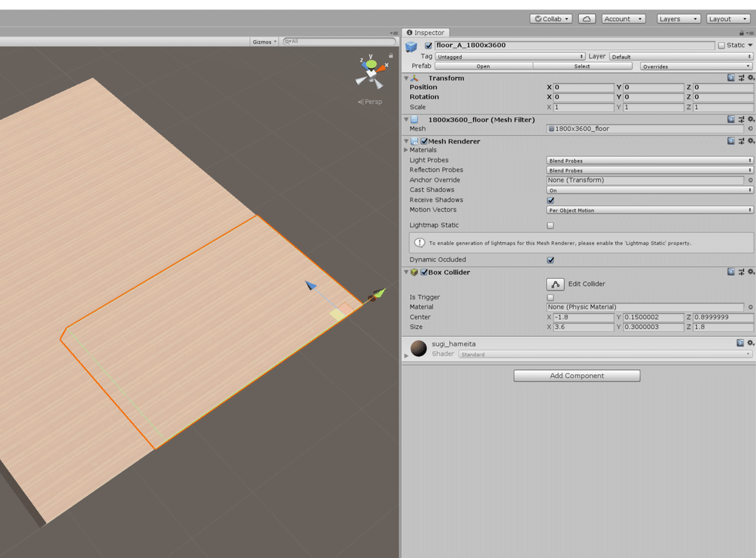
Task: Open the Cast Shadows dropdown
Action: (650, 190)
